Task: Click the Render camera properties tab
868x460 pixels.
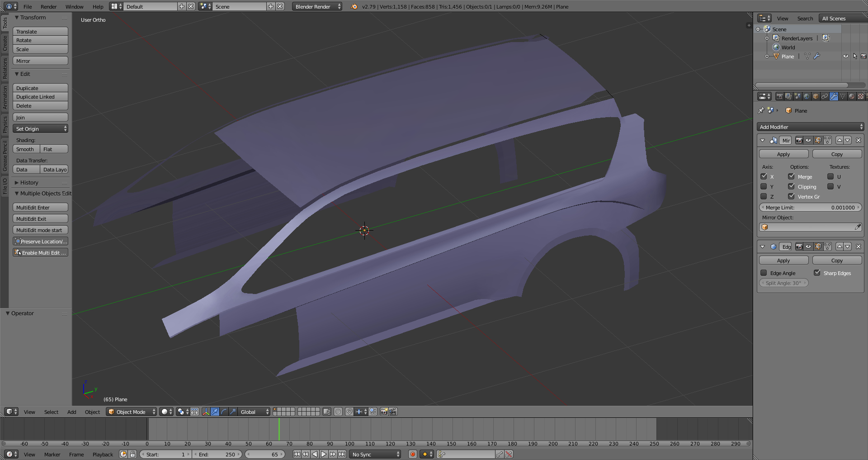Action: pyautogui.click(x=779, y=96)
